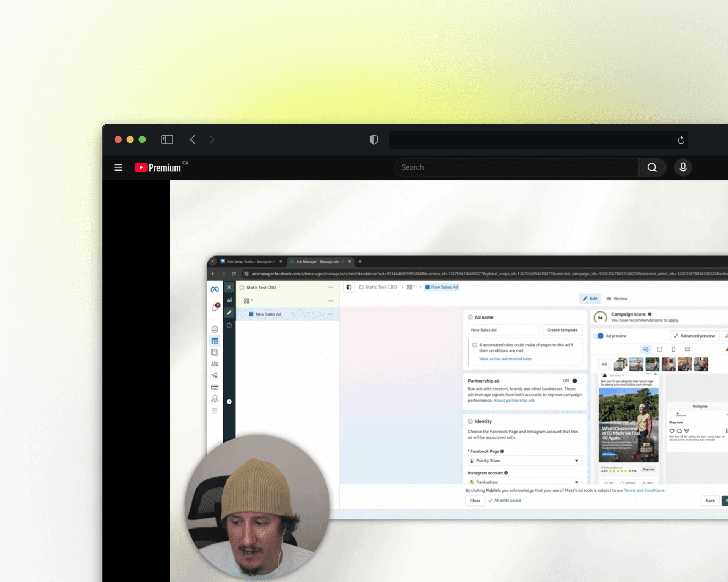Select the Review tab
Screen dimensions: 728x582
pyautogui.click(x=617, y=299)
